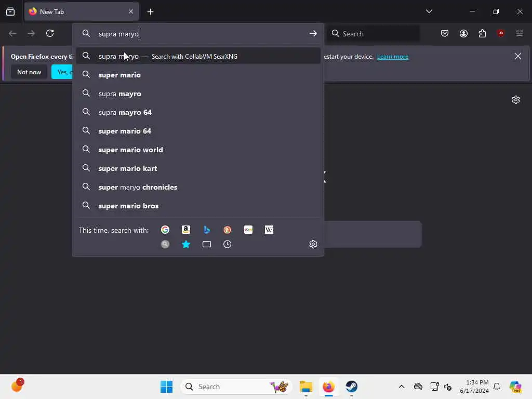Click the Firefox taskbar icon
This screenshot has width=532, height=399.
point(328,387)
